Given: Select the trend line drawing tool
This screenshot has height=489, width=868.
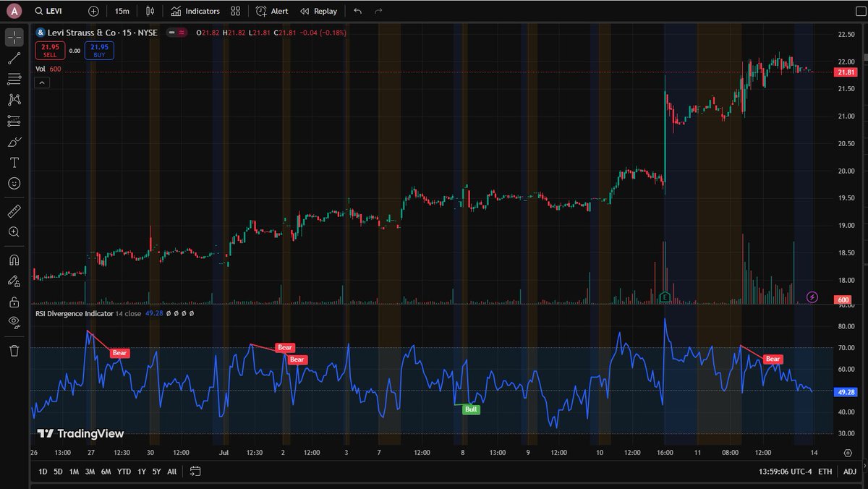Looking at the screenshot, I should [14, 58].
